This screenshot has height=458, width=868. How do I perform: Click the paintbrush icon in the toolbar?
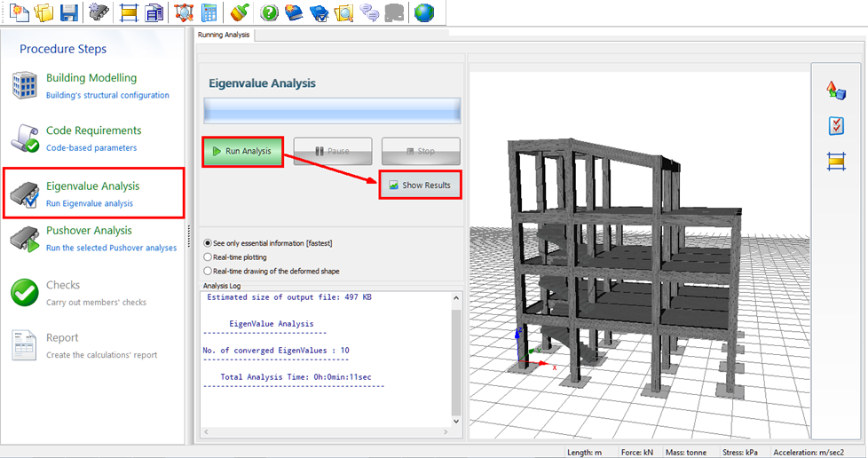(x=238, y=12)
